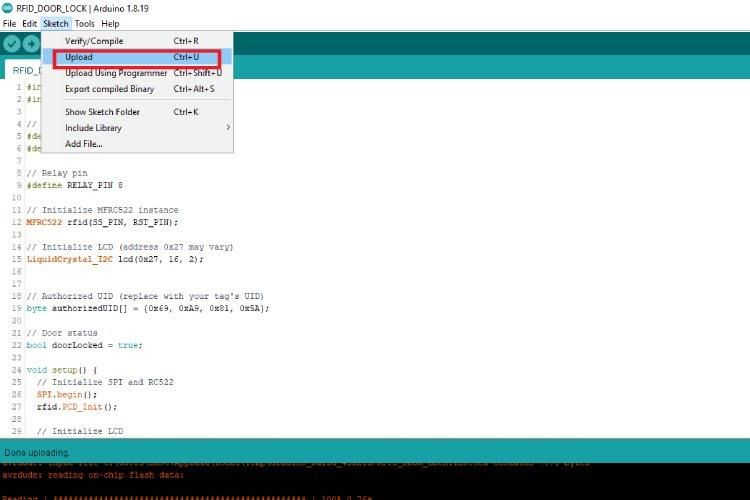
Task: Click the 'SPI.begin();' line
Action: (67, 394)
